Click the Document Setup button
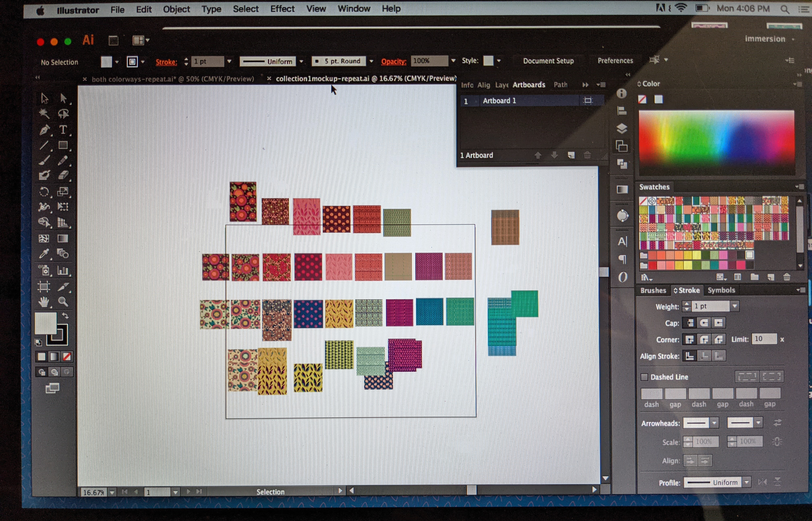812x521 pixels. 548,61
